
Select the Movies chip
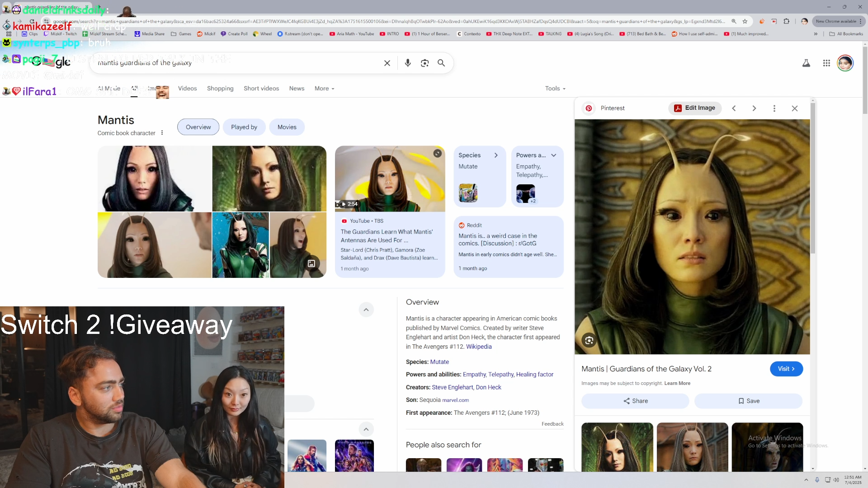pyautogui.click(x=287, y=127)
